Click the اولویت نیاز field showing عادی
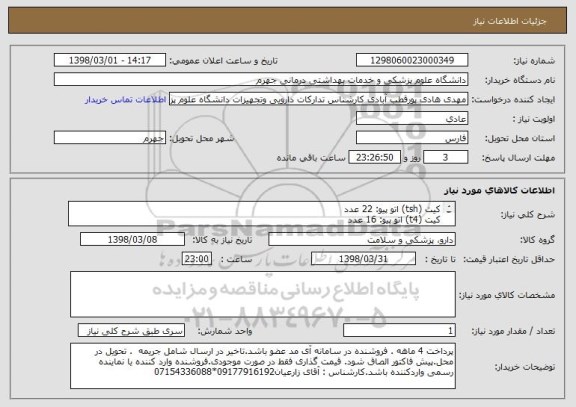 pyautogui.click(x=412, y=119)
